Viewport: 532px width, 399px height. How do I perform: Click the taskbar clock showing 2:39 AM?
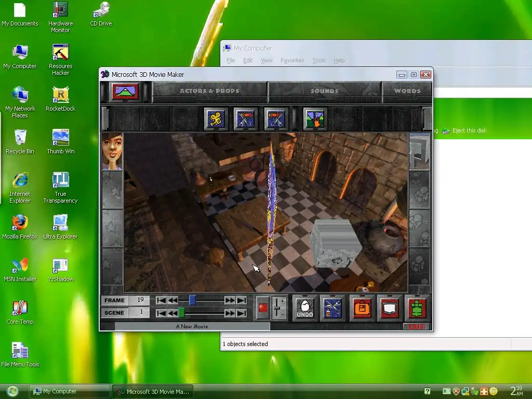(516, 391)
